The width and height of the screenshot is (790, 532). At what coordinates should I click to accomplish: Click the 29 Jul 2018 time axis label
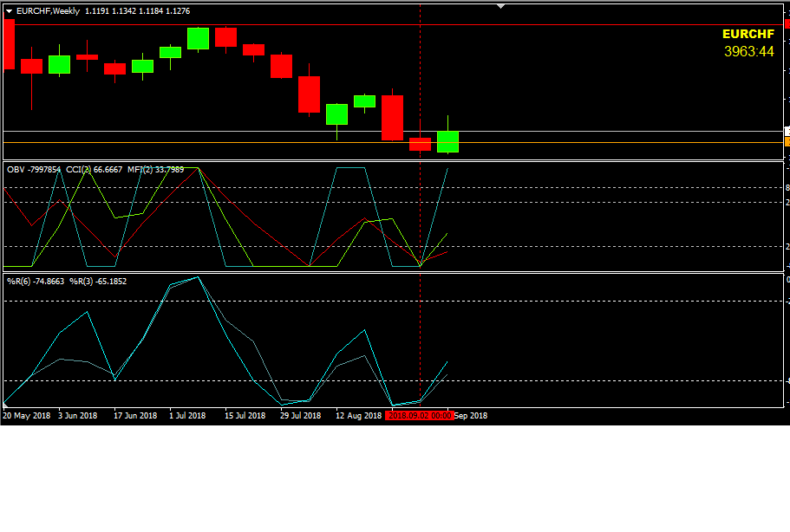300,416
